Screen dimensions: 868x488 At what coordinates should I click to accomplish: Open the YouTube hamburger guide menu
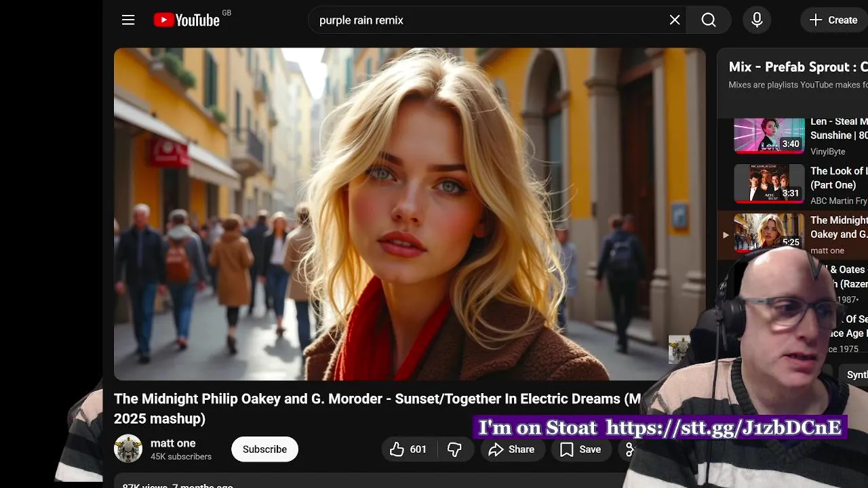coord(128,20)
